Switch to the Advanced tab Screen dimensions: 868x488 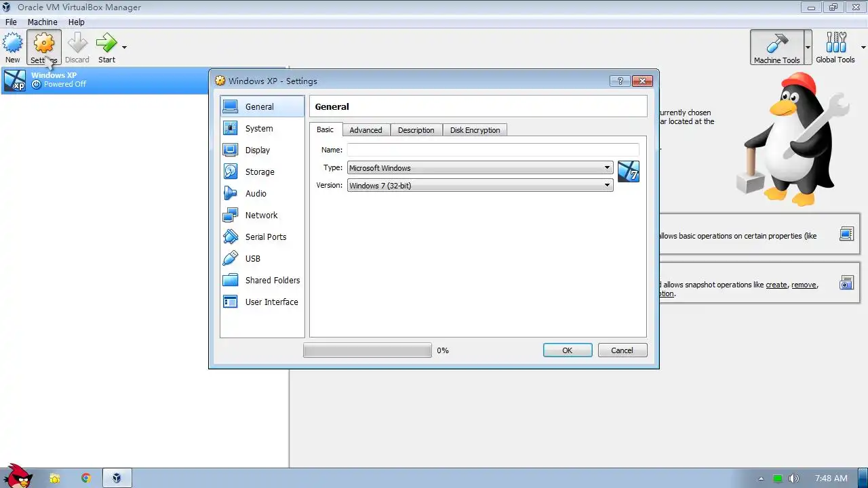[366, 130]
